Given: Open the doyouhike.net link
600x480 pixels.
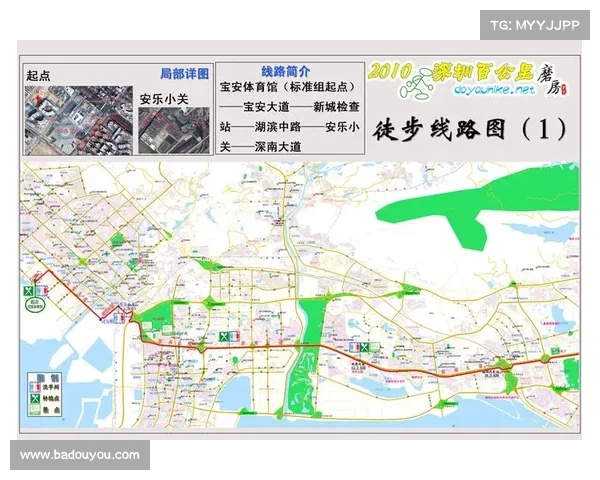Looking at the screenshot, I should click(494, 90).
